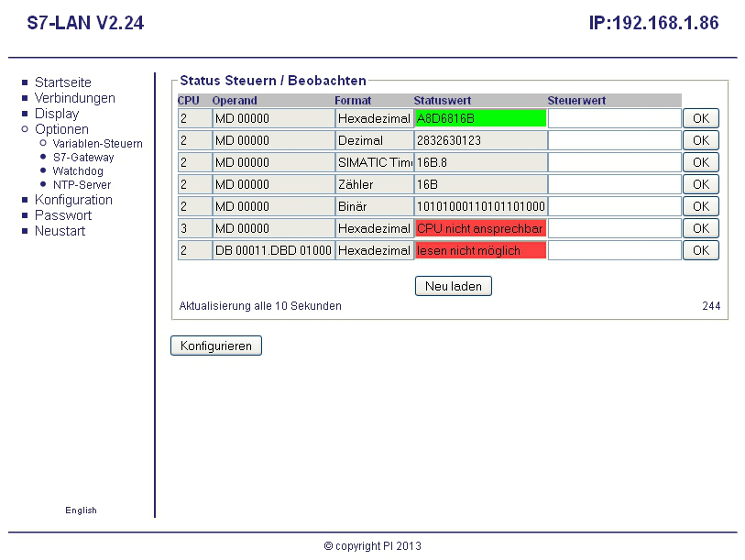Open the Display menu entry
This screenshot has height=560, width=745.
57,114
